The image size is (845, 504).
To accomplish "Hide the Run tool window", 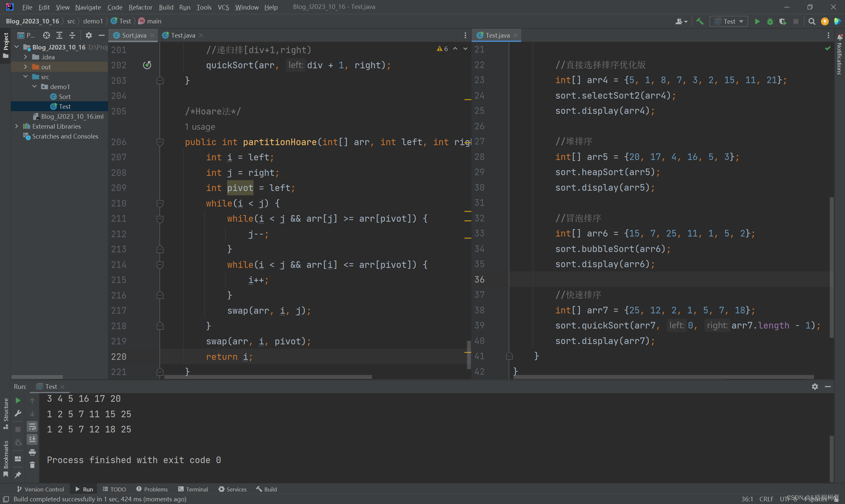I will tap(828, 387).
